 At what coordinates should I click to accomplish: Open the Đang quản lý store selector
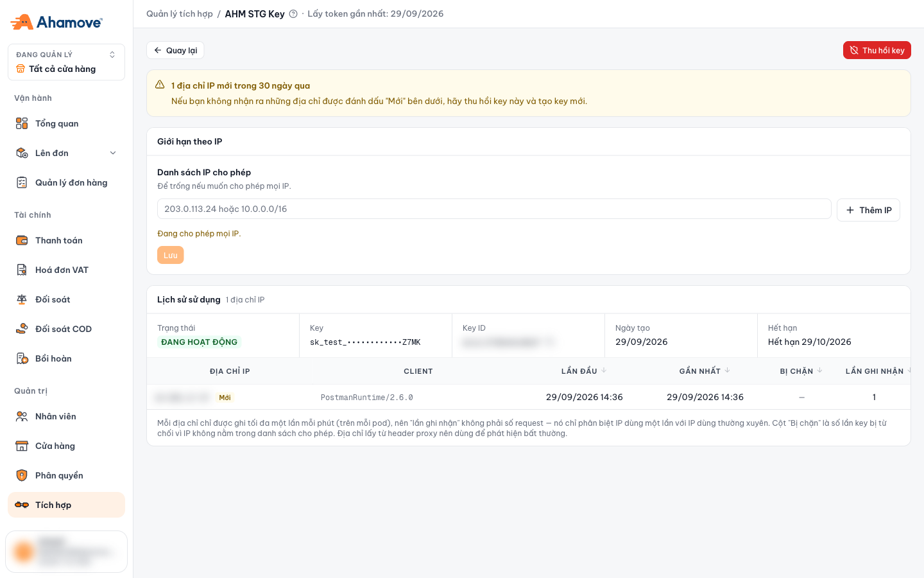(x=66, y=62)
